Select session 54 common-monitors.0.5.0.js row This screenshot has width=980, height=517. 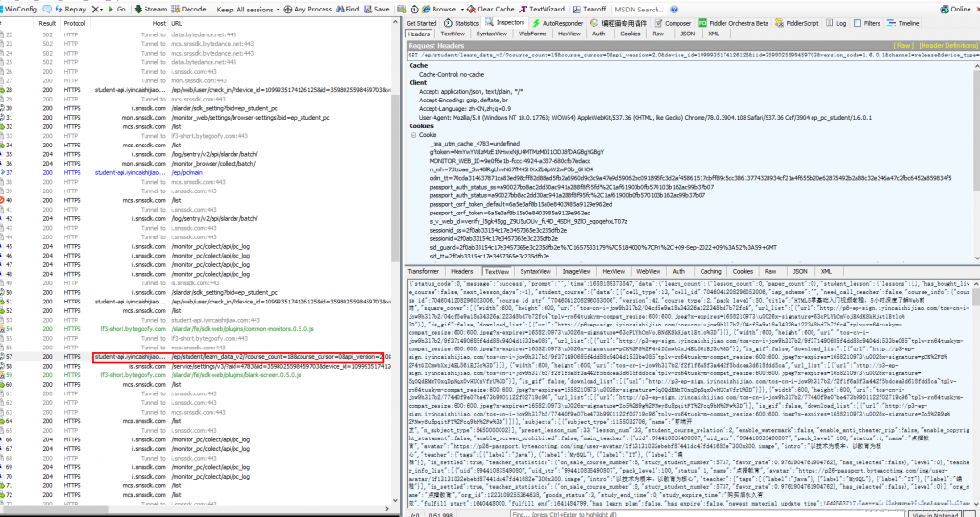click(x=195, y=328)
